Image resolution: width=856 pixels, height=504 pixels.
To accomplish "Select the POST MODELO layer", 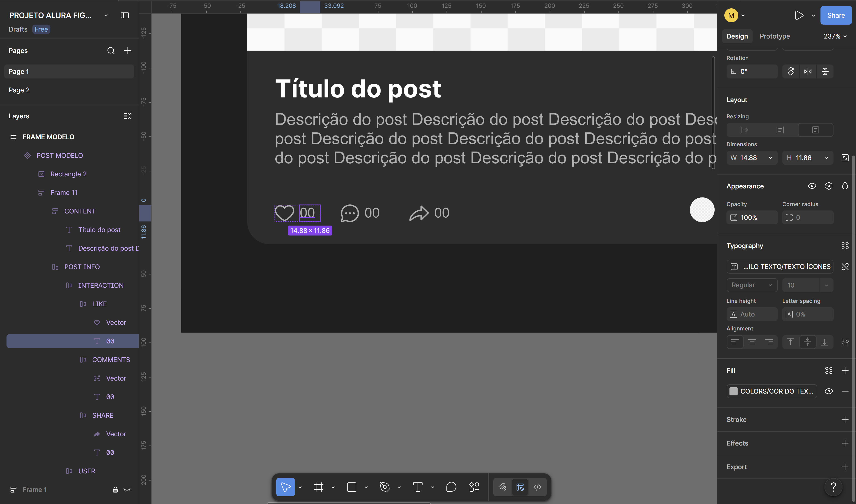I will pyautogui.click(x=59, y=155).
